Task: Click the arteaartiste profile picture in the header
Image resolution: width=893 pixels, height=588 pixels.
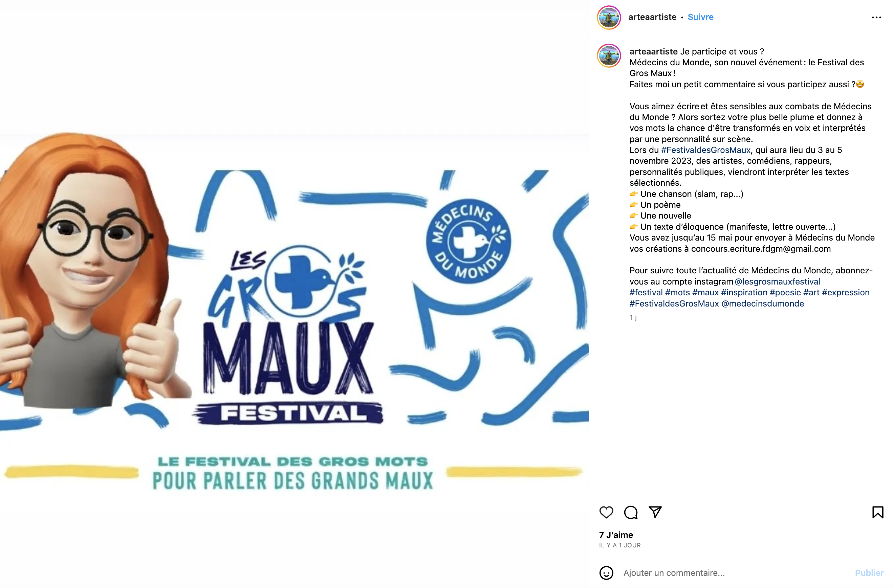Action: coord(609,18)
